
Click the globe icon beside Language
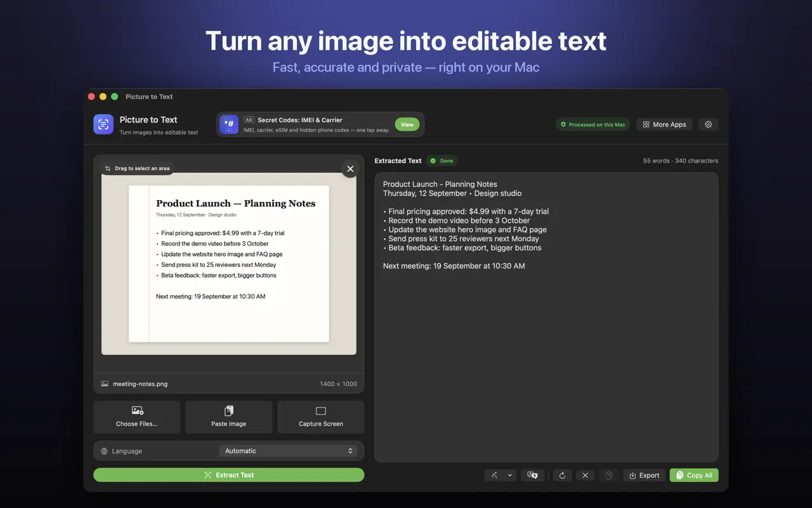point(105,451)
